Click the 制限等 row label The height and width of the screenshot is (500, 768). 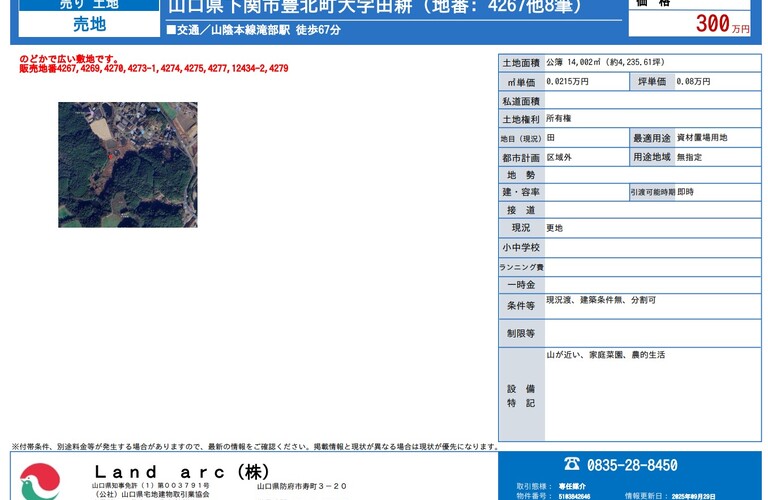click(521, 333)
